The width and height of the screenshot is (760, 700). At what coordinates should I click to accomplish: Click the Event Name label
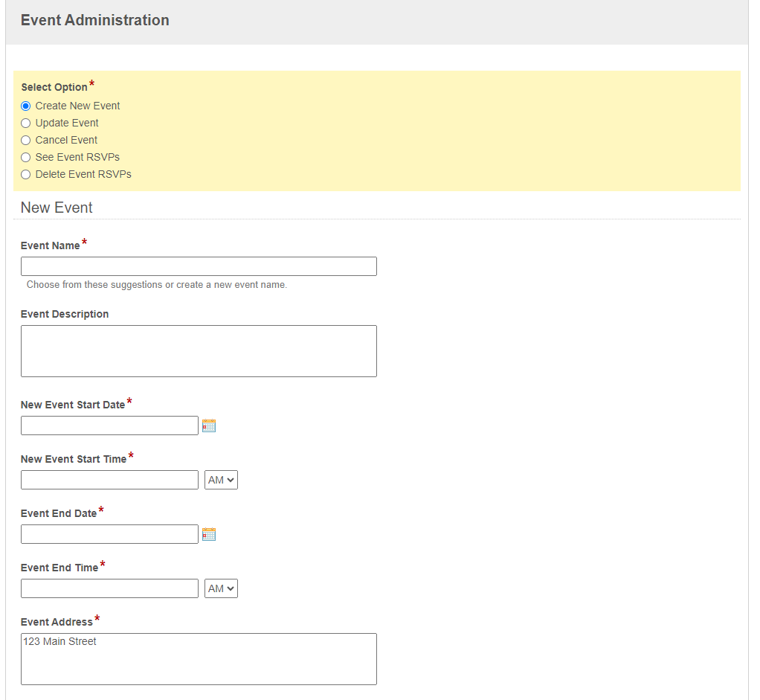click(49, 245)
